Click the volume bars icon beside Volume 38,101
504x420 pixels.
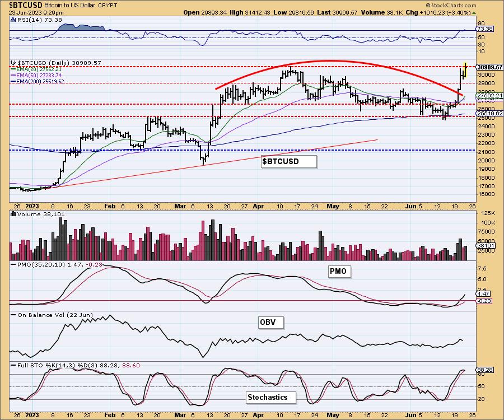point(13,214)
